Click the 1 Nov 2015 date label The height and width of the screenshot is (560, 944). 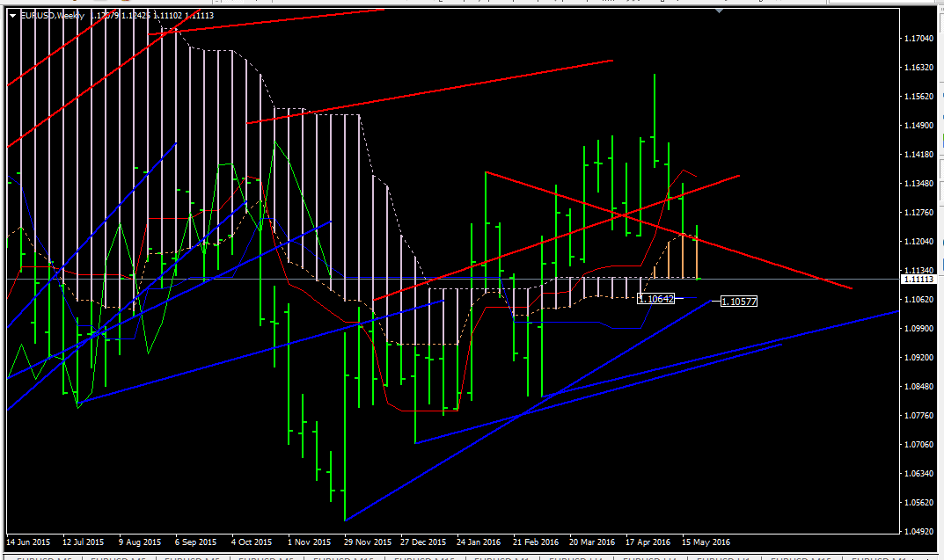[310, 542]
